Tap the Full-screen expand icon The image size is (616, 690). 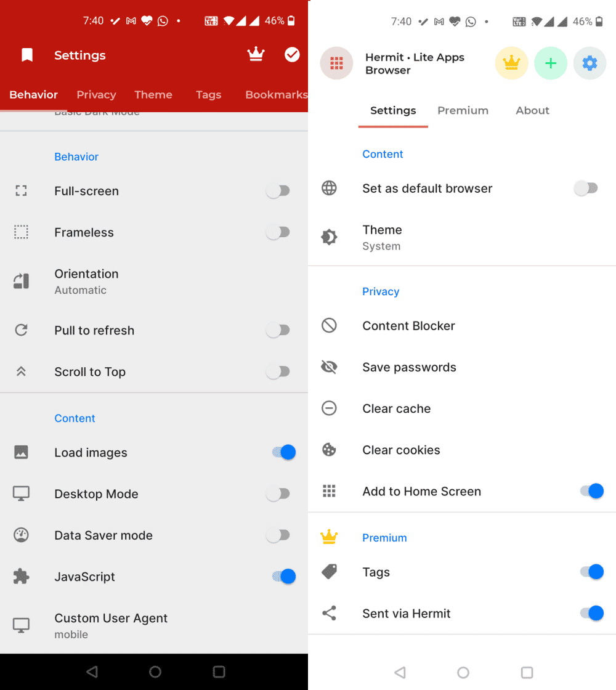(x=21, y=191)
